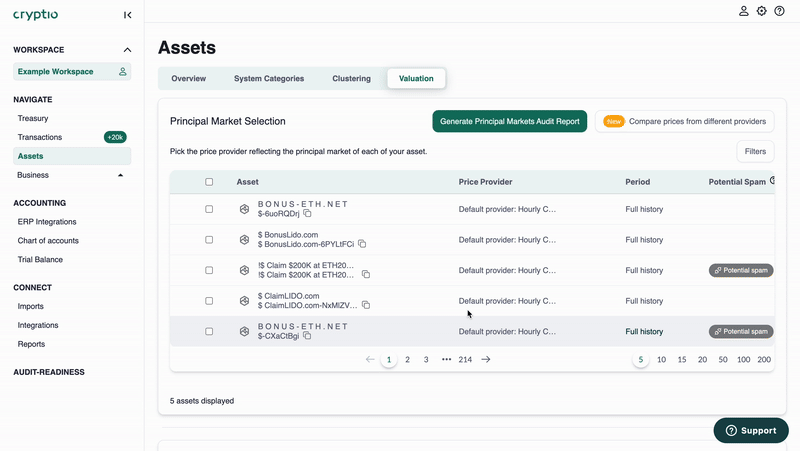
Task: Copy the $ ClaimLIDO.com-NxMIZV identifier
Action: tap(366, 305)
